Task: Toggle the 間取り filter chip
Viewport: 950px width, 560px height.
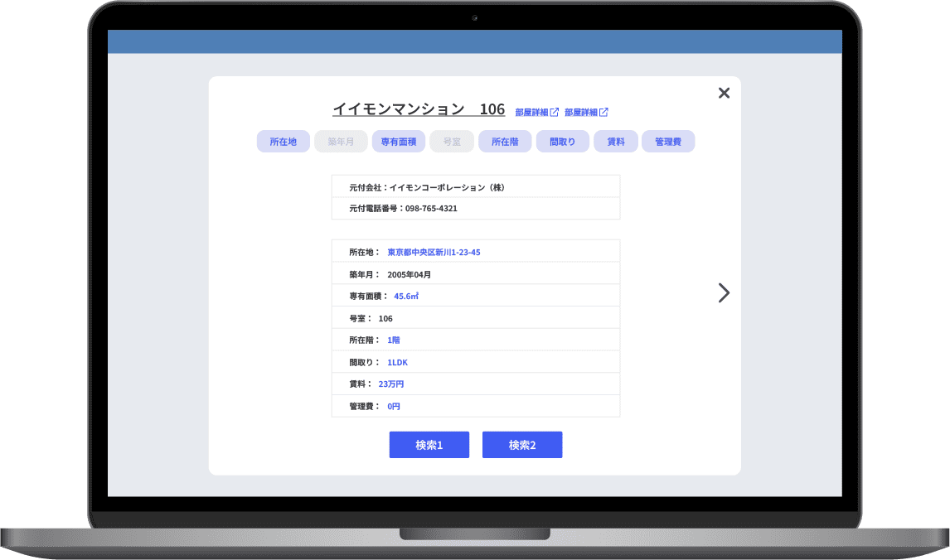Action: coord(562,142)
